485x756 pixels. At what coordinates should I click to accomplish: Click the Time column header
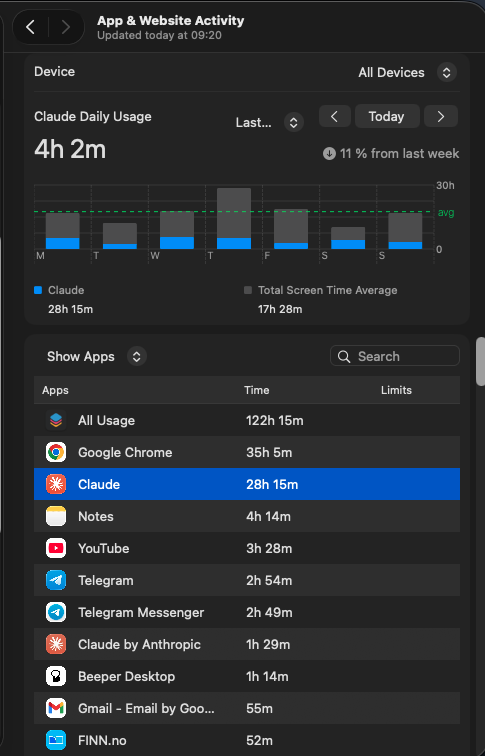[256, 390]
